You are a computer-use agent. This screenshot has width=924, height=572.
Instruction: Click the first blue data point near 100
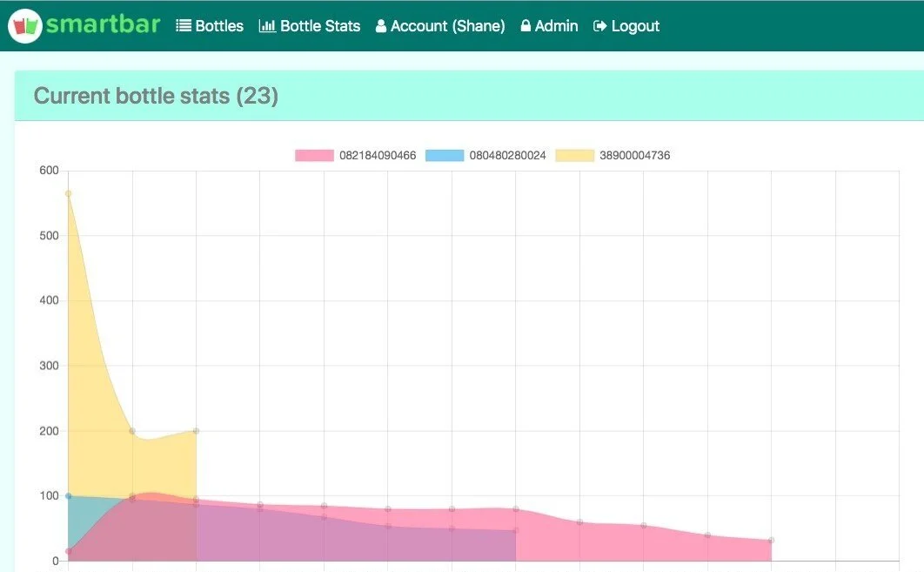point(67,495)
